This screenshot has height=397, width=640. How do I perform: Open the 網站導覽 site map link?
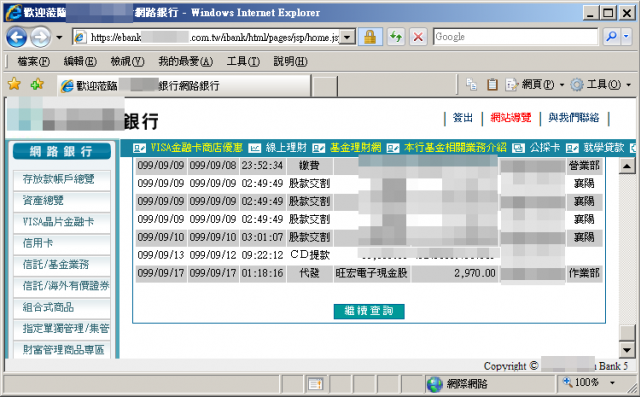[x=511, y=118]
